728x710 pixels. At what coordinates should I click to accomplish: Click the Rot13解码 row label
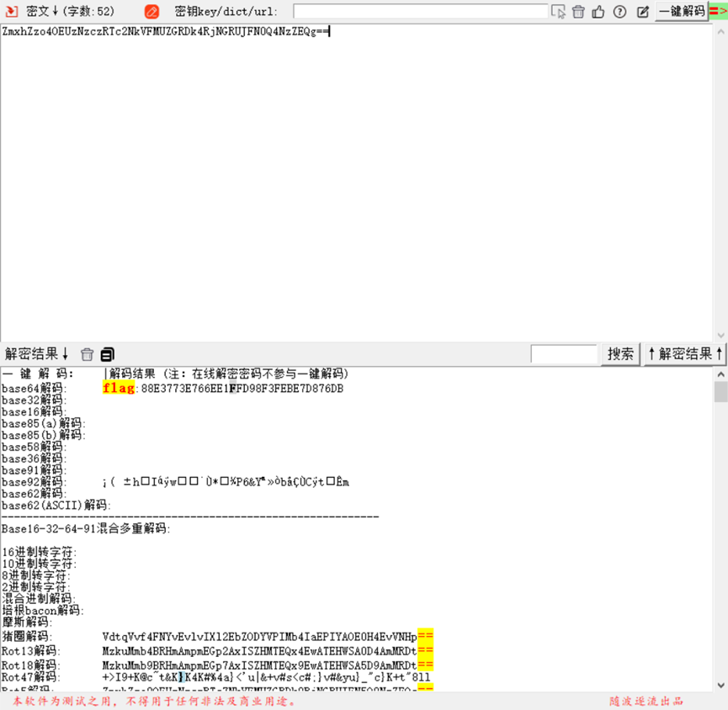click(x=30, y=650)
